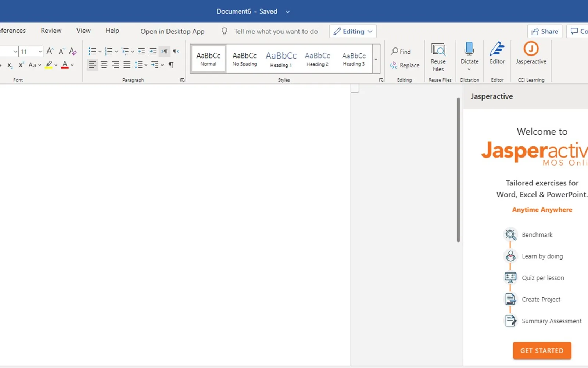Select the No Spacing style
Viewport: 588px width, 368px height.
pyautogui.click(x=245, y=59)
